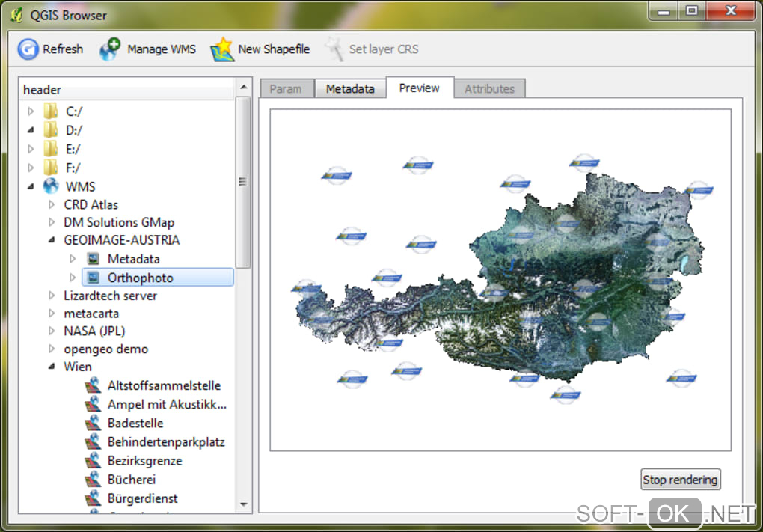Switch to the Metadata tab
This screenshot has height=532, width=763.
[350, 88]
